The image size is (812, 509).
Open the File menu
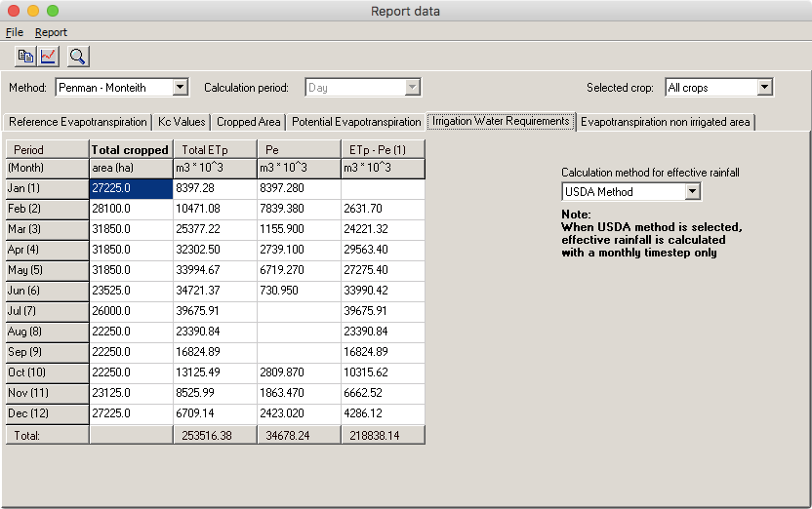pyautogui.click(x=14, y=32)
